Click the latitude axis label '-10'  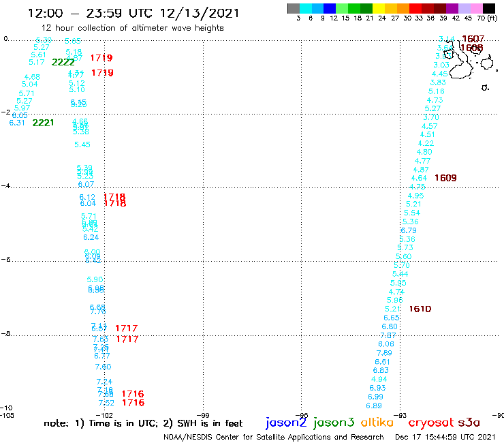point(5,408)
